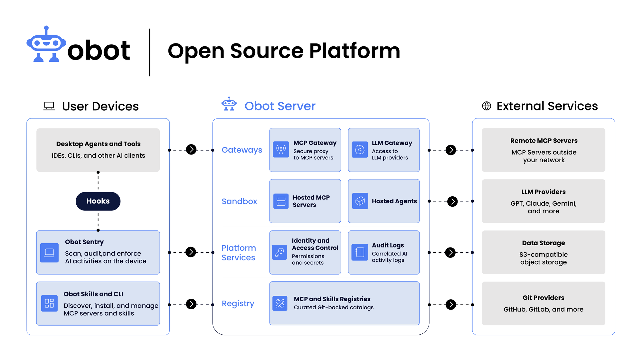Click 'Permissions and secrets' text

(x=308, y=259)
